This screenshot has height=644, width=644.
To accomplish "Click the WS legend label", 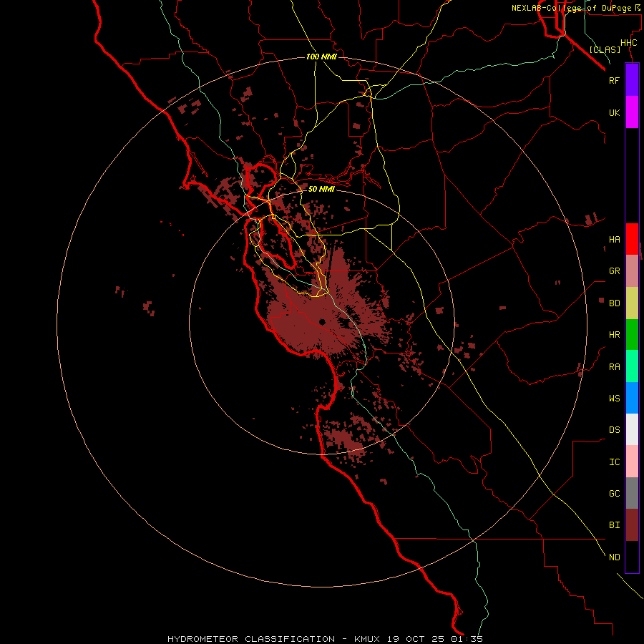I will point(614,398).
